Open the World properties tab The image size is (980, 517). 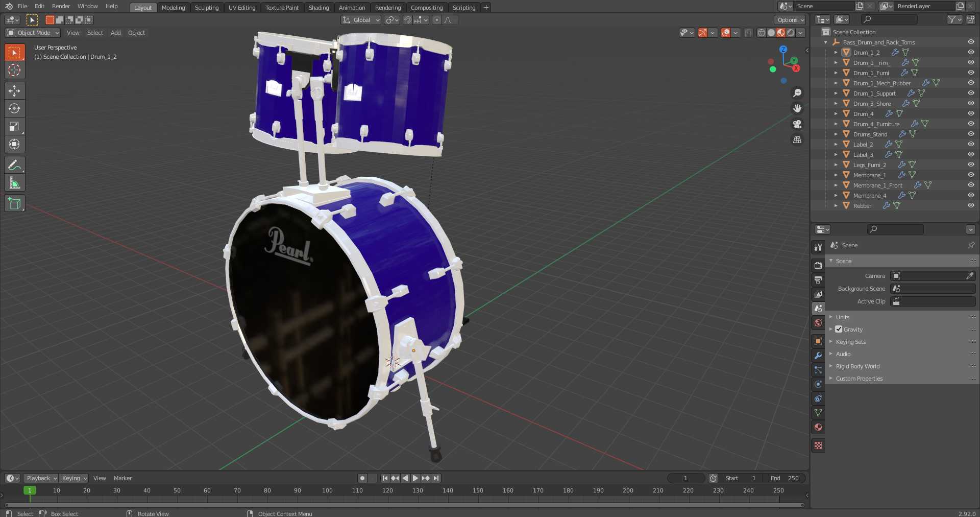click(x=818, y=323)
